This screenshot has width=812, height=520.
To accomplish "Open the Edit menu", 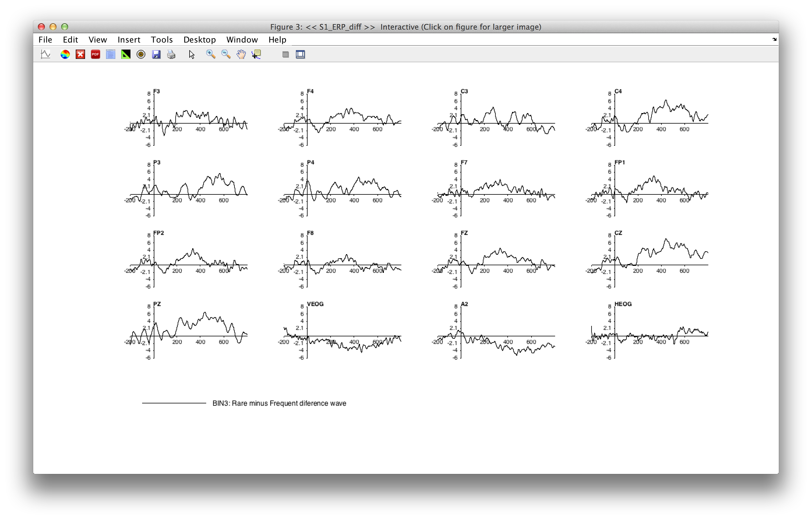I will [x=70, y=40].
